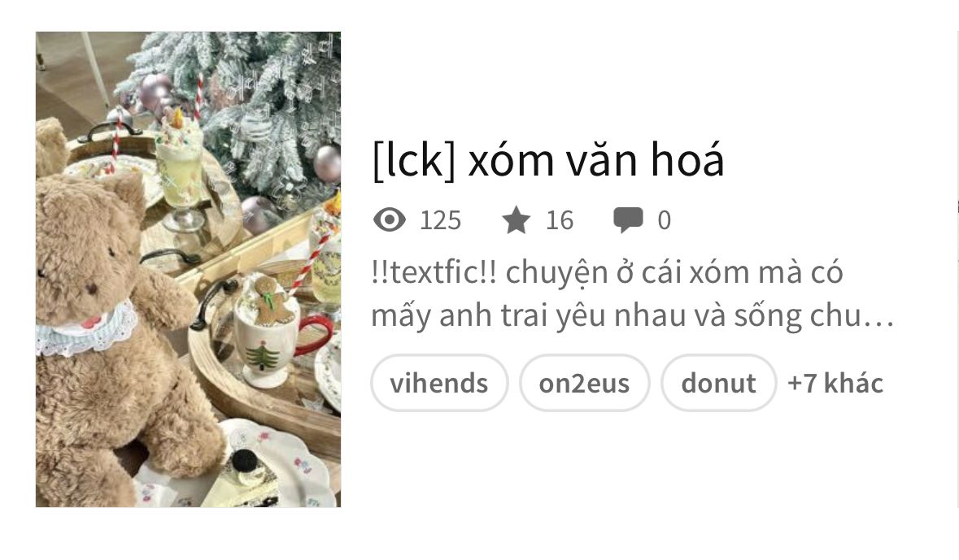Screen dimensions: 959x560
Task: Click the eye views icon
Action: tap(390, 219)
